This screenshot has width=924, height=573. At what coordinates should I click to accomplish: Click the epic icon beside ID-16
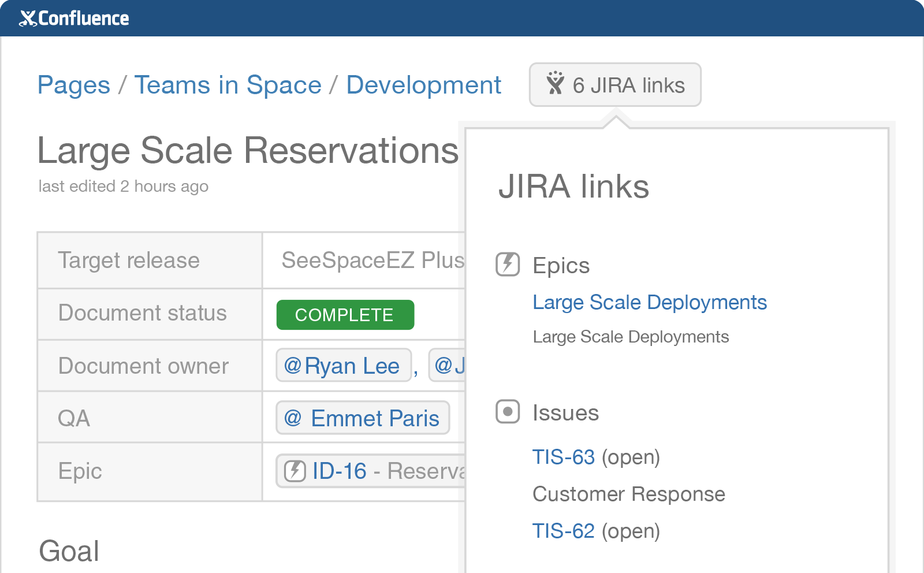(295, 471)
